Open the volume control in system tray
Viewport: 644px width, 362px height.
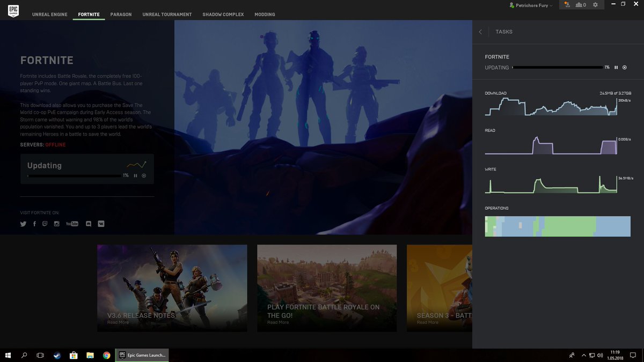(601, 355)
